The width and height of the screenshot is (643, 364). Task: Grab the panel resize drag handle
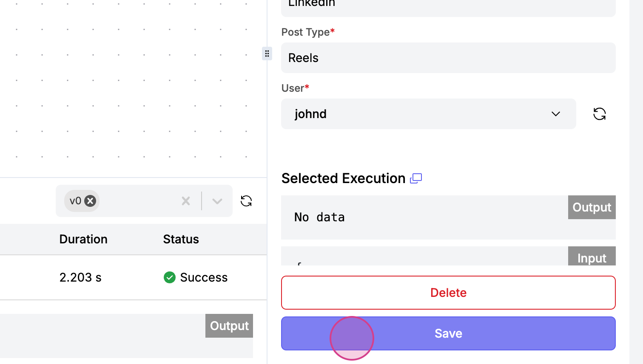point(267,54)
